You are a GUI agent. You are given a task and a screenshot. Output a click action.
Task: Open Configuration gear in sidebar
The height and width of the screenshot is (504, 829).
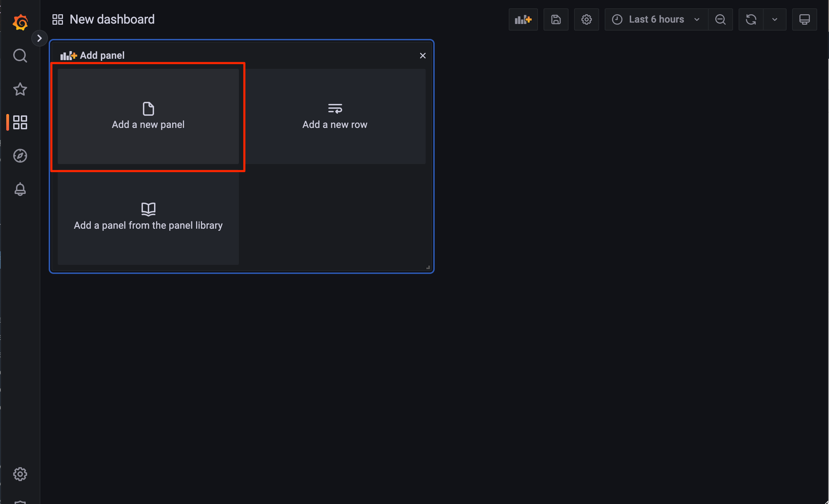point(20,474)
